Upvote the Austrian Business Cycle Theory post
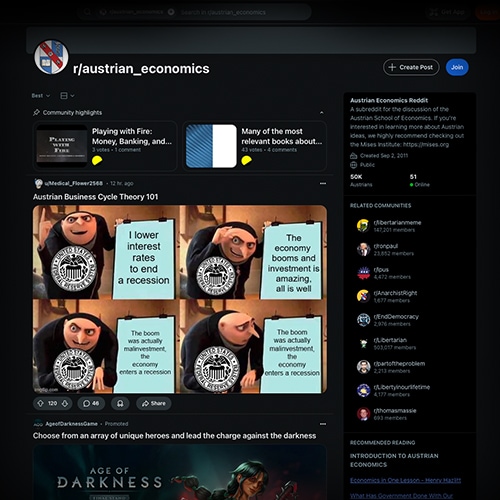The width and height of the screenshot is (500, 500). (x=41, y=403)
